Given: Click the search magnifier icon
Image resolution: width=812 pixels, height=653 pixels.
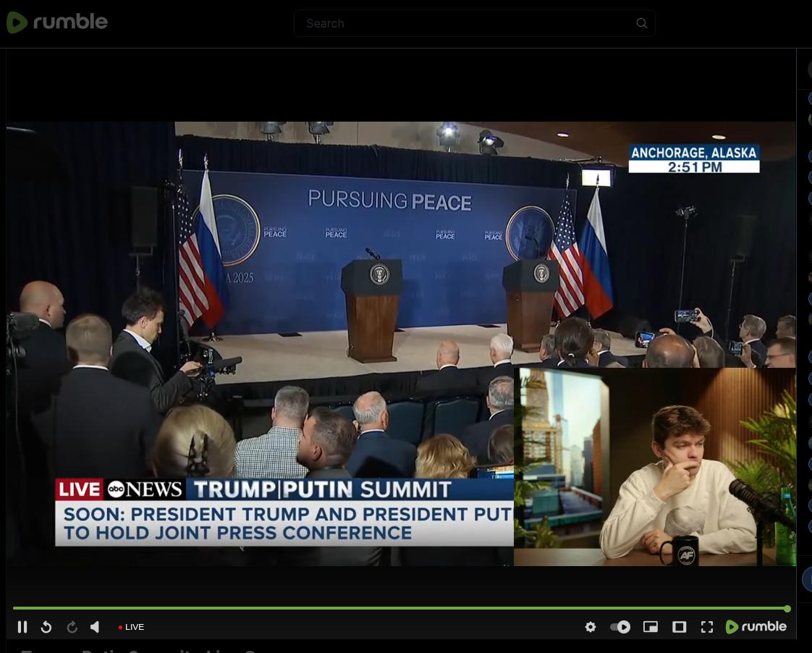Looking at the screenshot, I should click(x=642, y=23).
